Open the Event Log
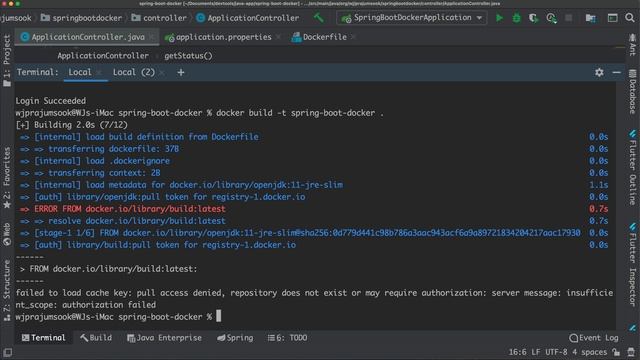 [x=594, y=338]
